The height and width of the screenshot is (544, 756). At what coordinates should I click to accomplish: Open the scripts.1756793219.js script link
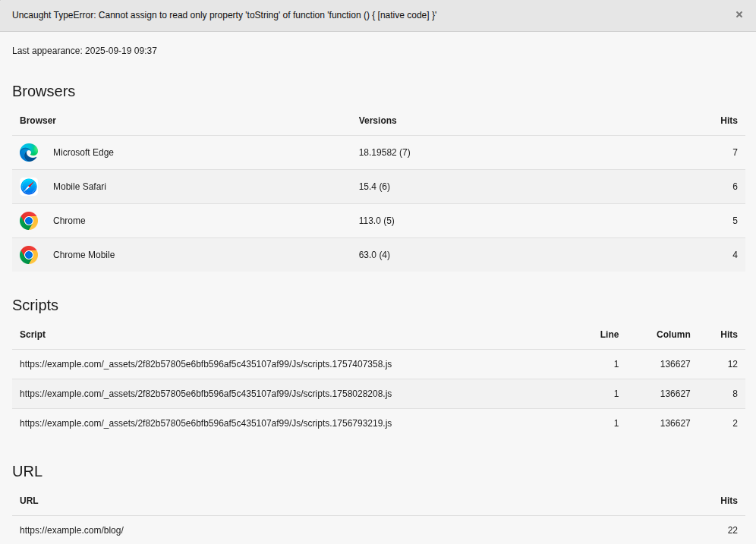pos(206,423)
